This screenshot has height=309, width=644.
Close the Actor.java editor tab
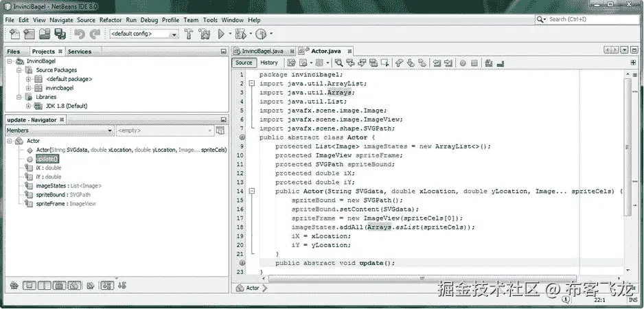(x=349, y=51)
